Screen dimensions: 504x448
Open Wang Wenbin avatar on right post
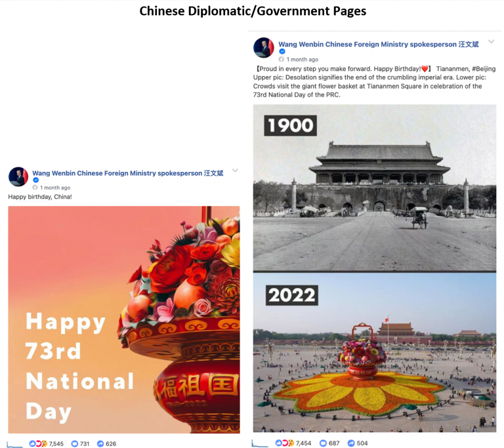(264, 48)
